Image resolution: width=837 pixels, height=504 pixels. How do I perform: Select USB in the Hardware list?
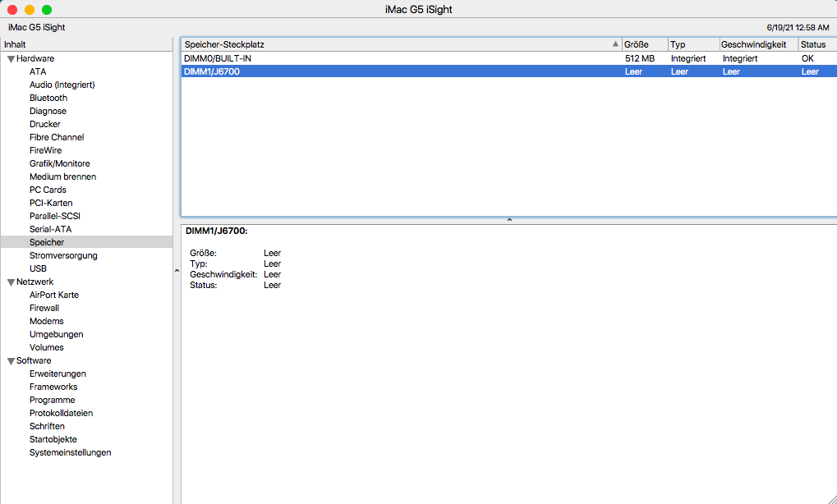(x=38, y=268)
